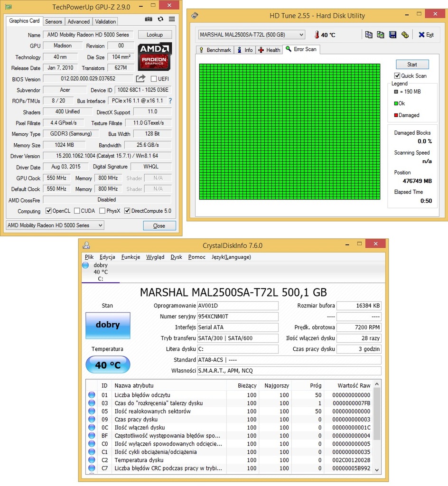
Task: Open the MARSHAL drive dropdown in HD Tune
Action: click(x=252, y=35)
